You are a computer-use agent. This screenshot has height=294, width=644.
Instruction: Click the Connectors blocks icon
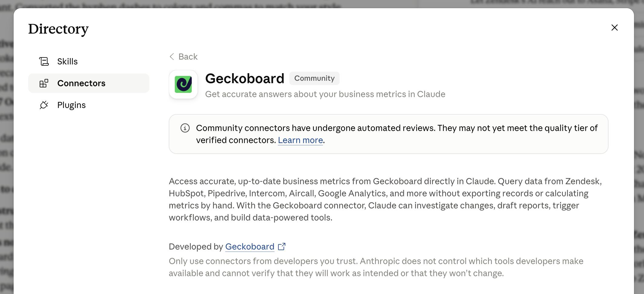[44, 83]
